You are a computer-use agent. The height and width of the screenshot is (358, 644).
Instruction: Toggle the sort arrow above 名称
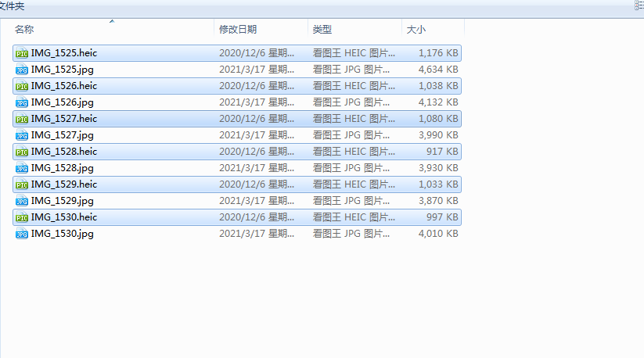point(112,21)
